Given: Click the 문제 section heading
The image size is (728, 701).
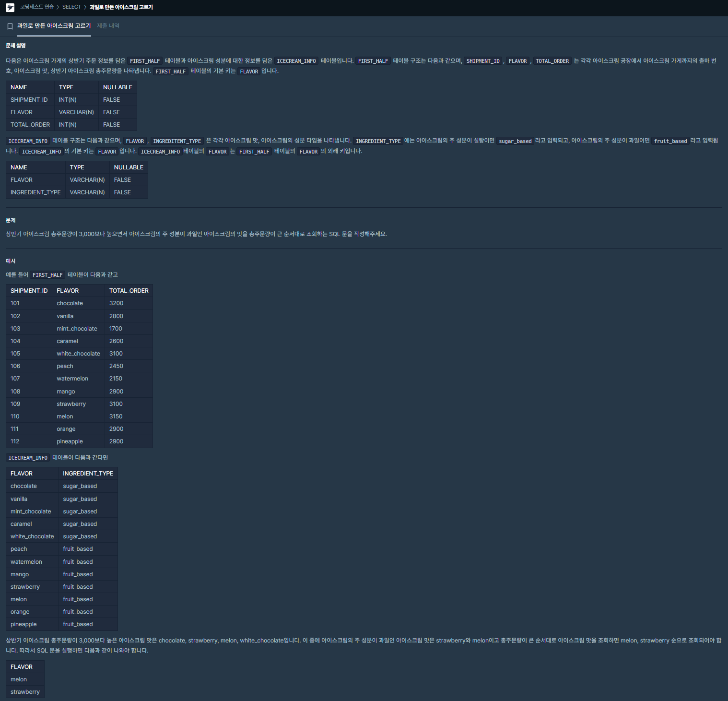Looking at the screenshot, I should point(11,220).
